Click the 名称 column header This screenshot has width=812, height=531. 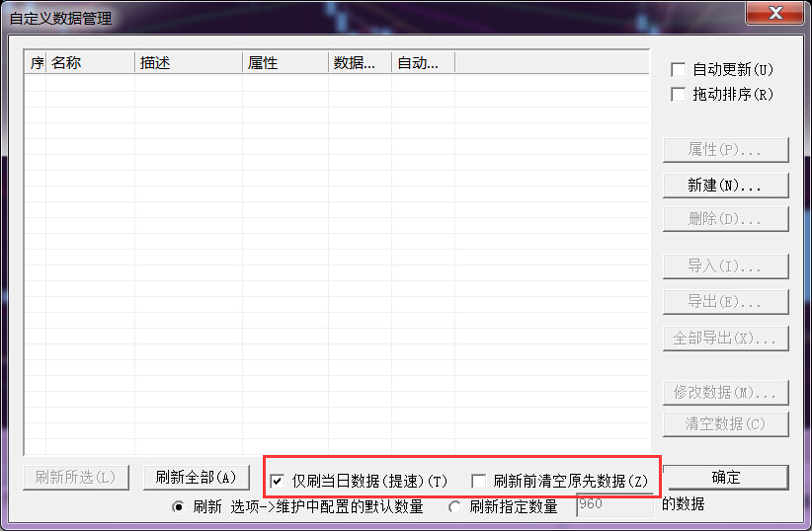[89, 63]
